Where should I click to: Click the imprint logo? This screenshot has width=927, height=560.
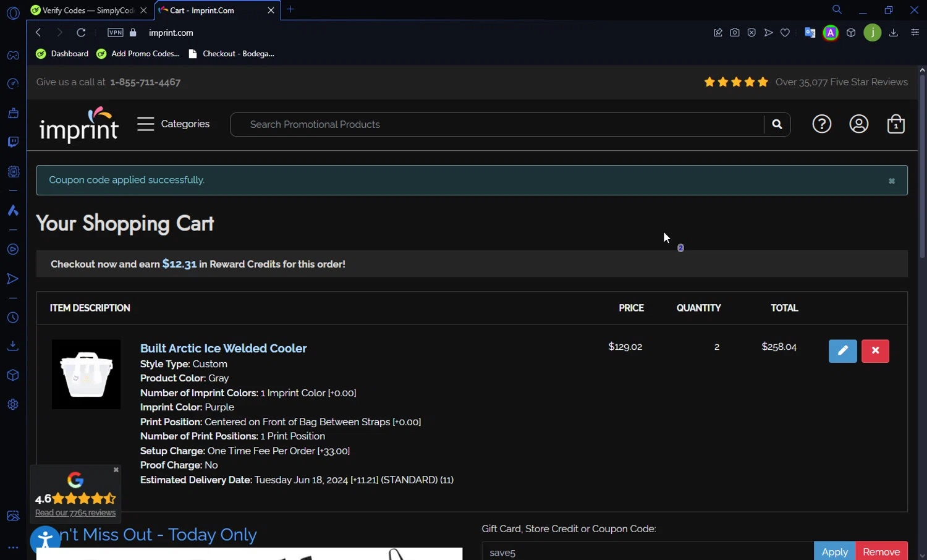(78, 125)
